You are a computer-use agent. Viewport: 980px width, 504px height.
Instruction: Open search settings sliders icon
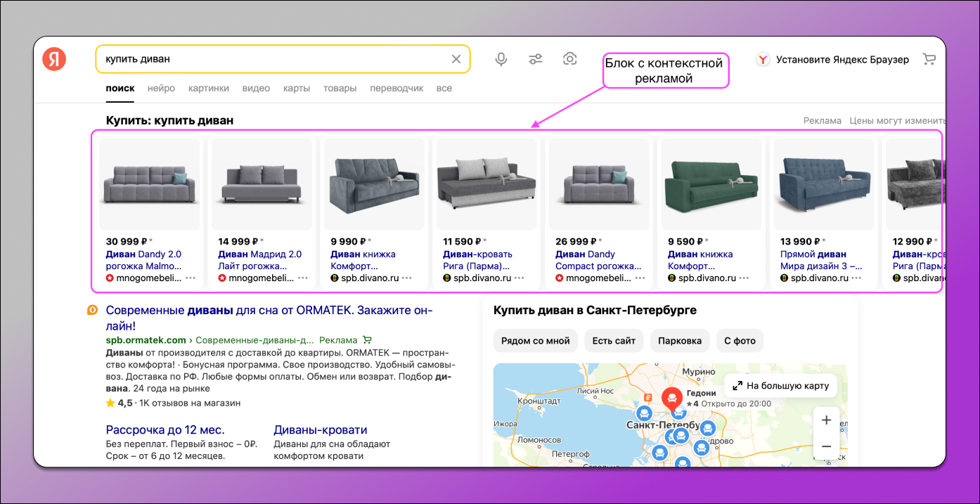coord(536,59)
